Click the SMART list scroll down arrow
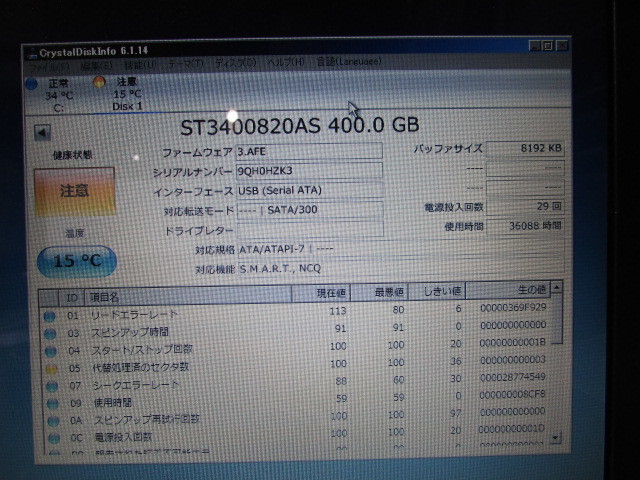The image size is (640, 480). pyautogui.click(x=556, y=438)
